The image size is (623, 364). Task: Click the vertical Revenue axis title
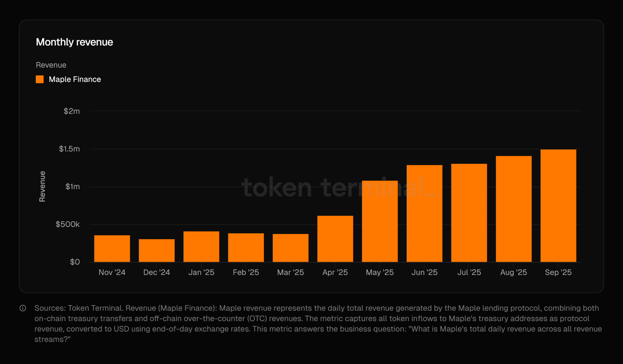pos(42,186)
